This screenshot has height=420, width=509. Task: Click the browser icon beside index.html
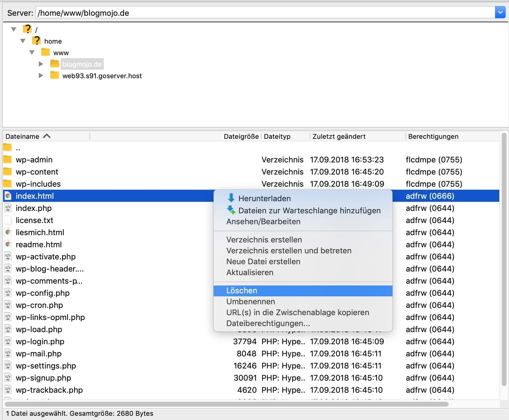(x=8, y=196)
